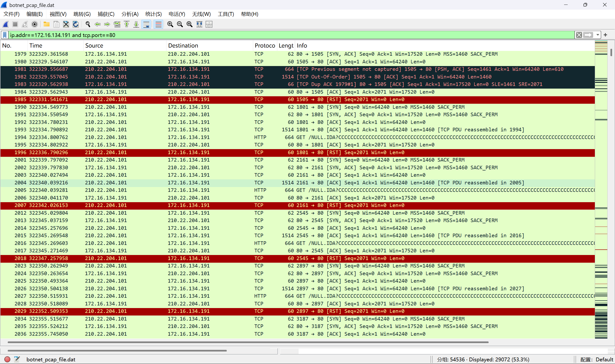This screenshot has height=364, width=615.
Task: Open the 统计(S) menu
Action: click(x=153, y=14)
